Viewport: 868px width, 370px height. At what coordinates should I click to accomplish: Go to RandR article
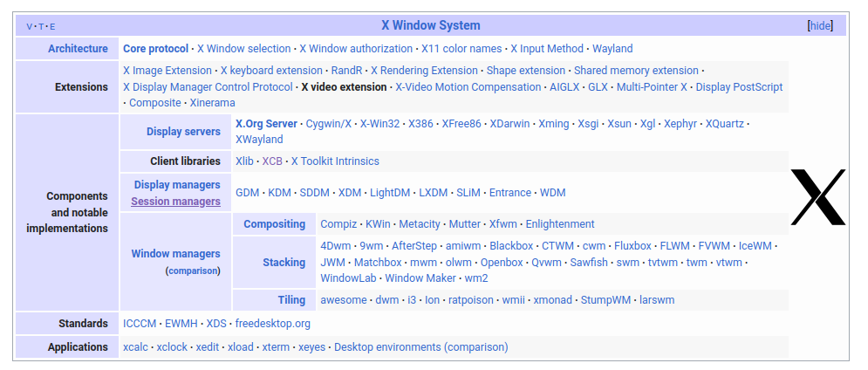346,71
